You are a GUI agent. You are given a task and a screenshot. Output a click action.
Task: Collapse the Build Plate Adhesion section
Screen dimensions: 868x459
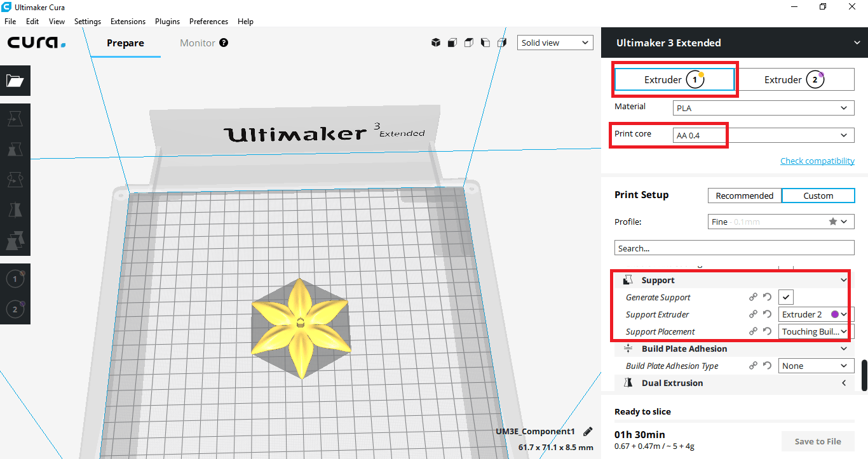[843, 349]
